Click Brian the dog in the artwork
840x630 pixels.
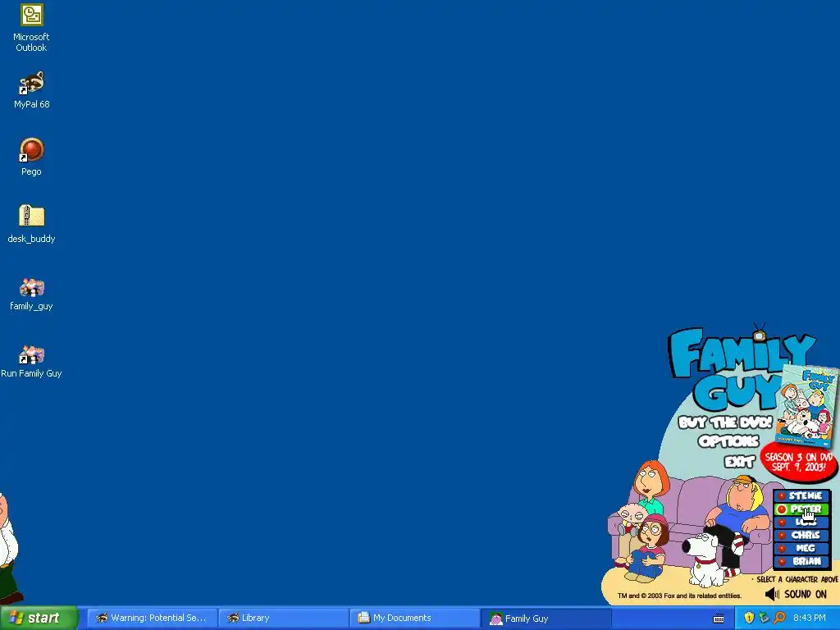703,559
